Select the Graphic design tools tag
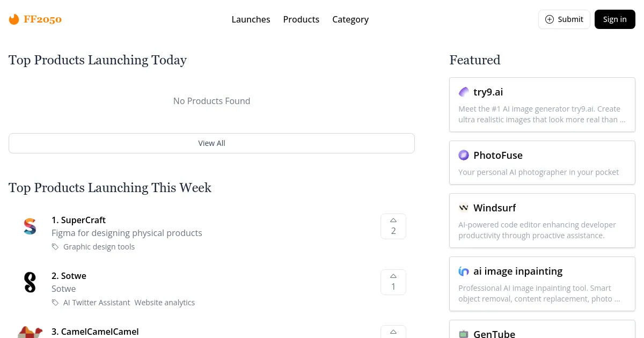Screen dimensions: 644x338 [99, 247]
